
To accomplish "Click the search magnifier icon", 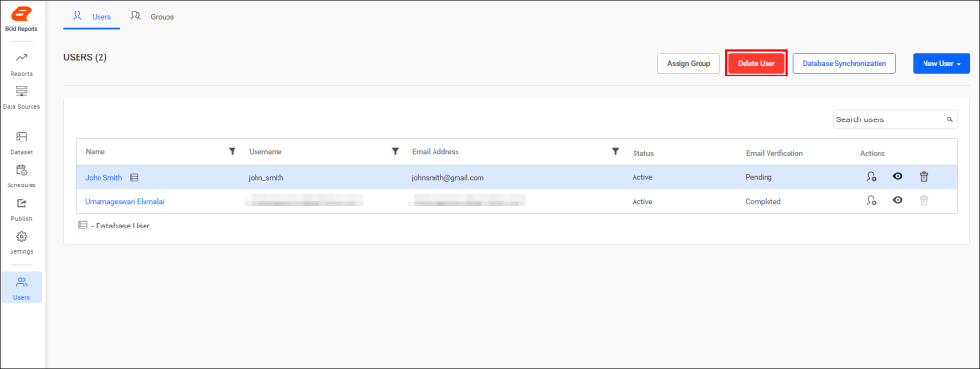I will click(950, 119).
